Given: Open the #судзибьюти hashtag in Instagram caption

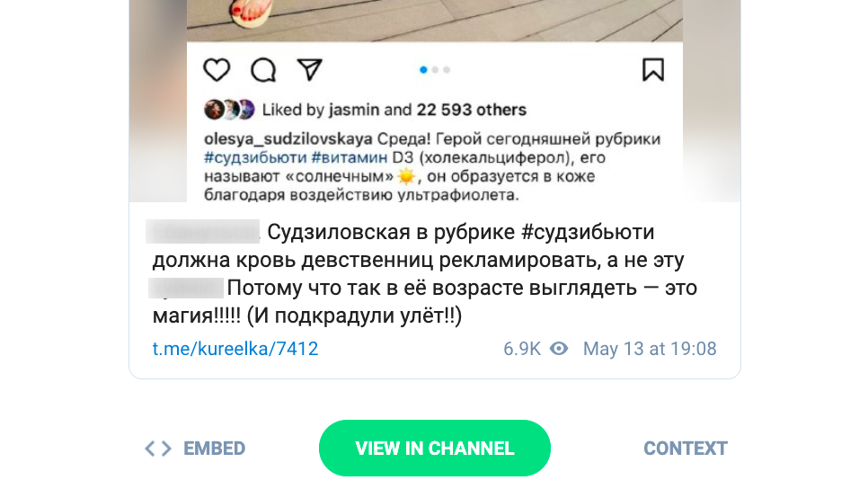Looking at the screenshot, I should click(255, 158).
